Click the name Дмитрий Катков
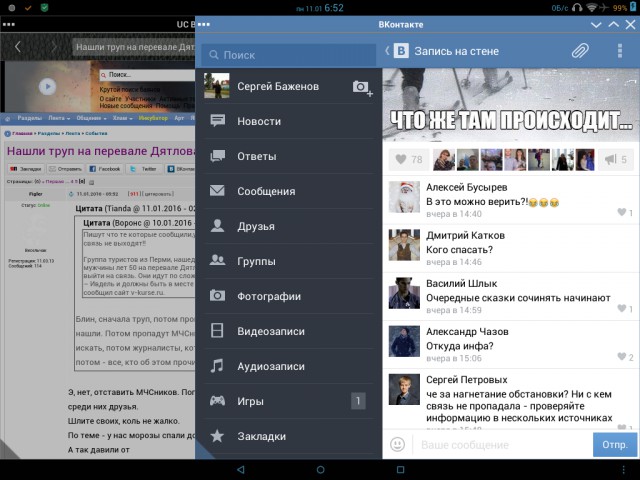 click(465, 235)
